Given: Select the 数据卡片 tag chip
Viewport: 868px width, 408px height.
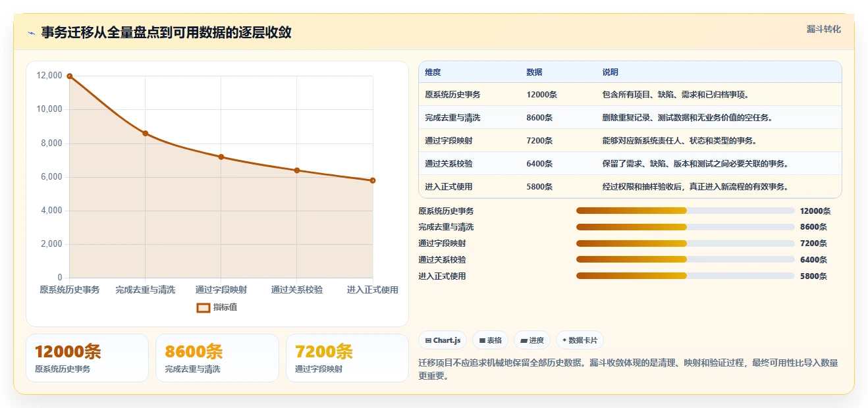Looking at the screenshot, I should (580, 340).
